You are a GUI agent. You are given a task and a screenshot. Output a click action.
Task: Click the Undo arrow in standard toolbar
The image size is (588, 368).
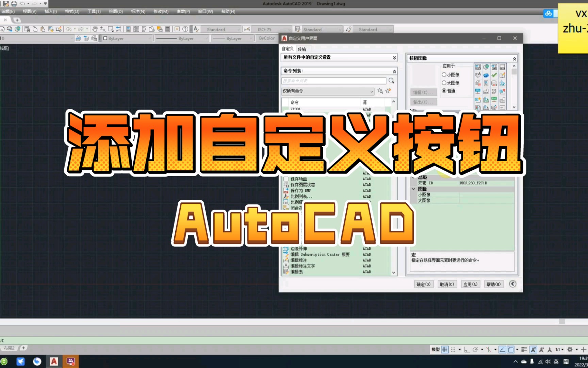(x=69, y=29)
